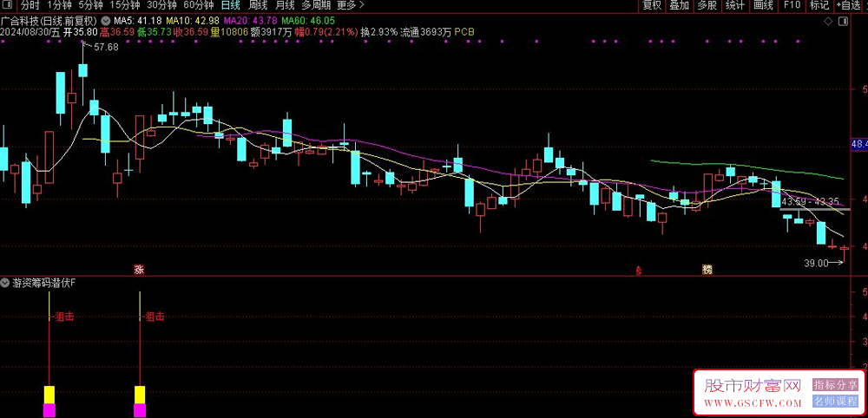868x418 pixels.
Task: Open the 榜 leaderboard marker icon
Action: pos(707,270)
